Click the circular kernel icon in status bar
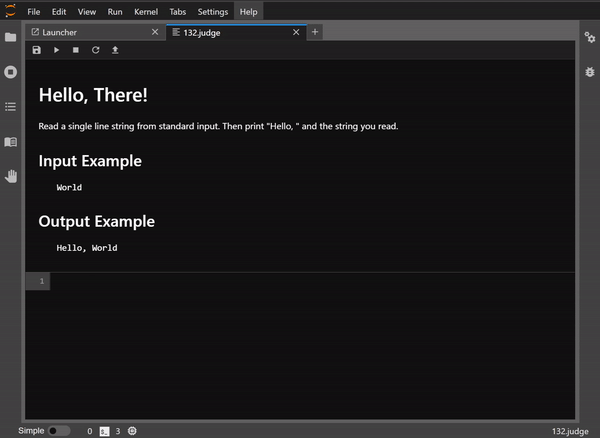The height and width of the screenshot is (438, 600). pyautogui.click(x=132, y=431)
